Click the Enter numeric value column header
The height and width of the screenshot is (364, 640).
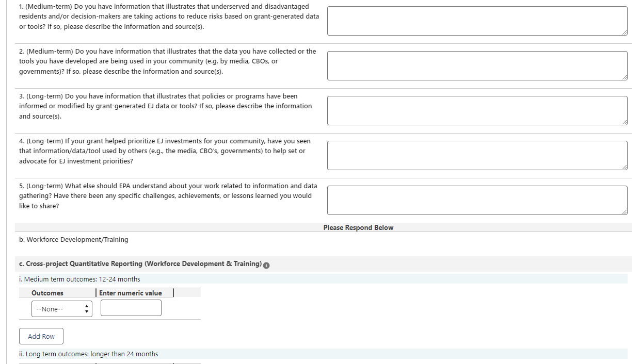pyautogui.click(x=131, y=293)
